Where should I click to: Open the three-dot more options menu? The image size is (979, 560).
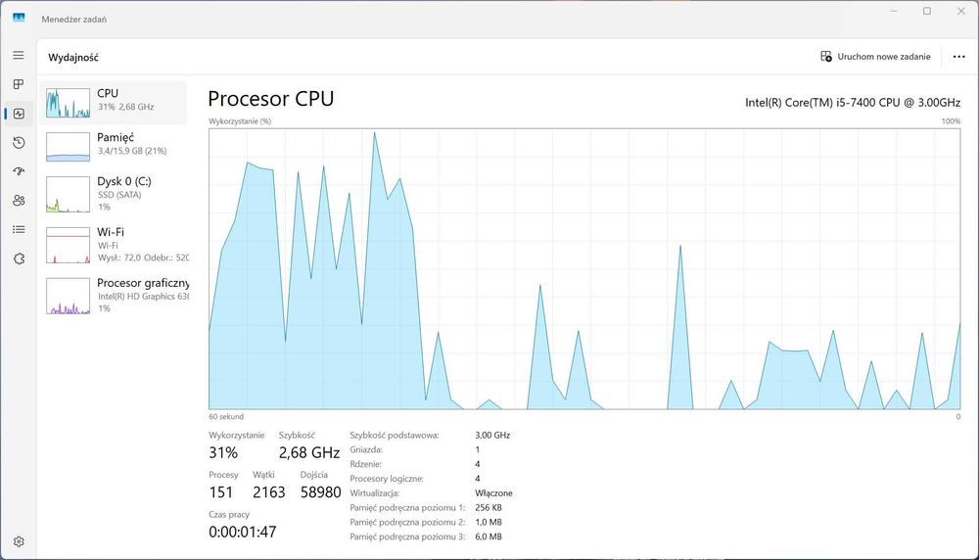958,57
